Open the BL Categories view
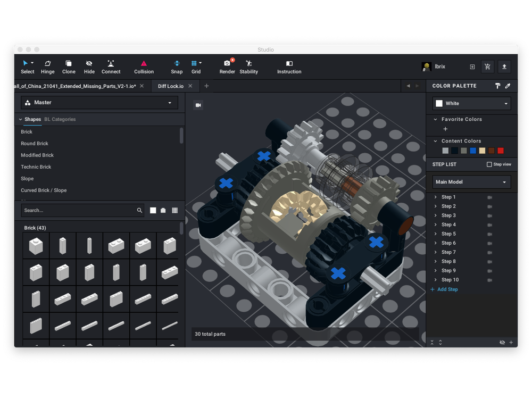 pos(60,119)
